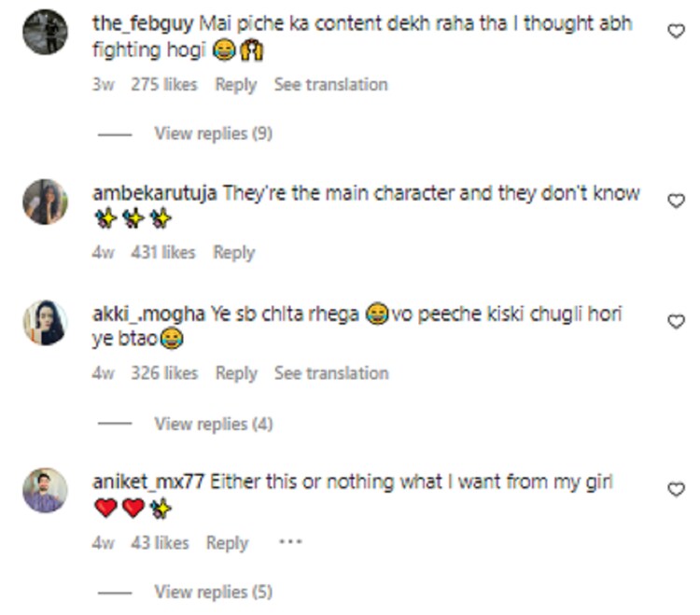The height and width of the screenshot is (615, 700).
Task: Open more options on aniket_mx77's comment
Action: [290, 542]
